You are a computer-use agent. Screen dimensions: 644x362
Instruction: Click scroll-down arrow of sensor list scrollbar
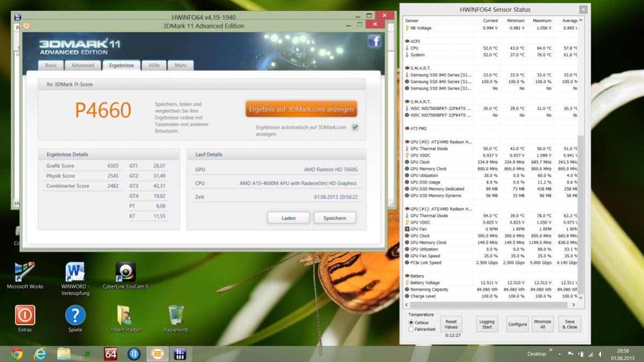tap(581, 297)
